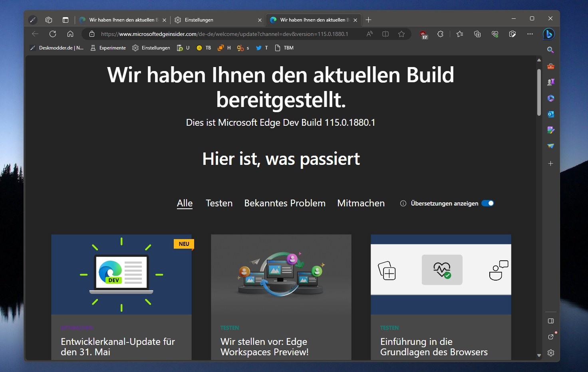Open the sidebar Drop paper plane icon

click(x=550, y=146)
